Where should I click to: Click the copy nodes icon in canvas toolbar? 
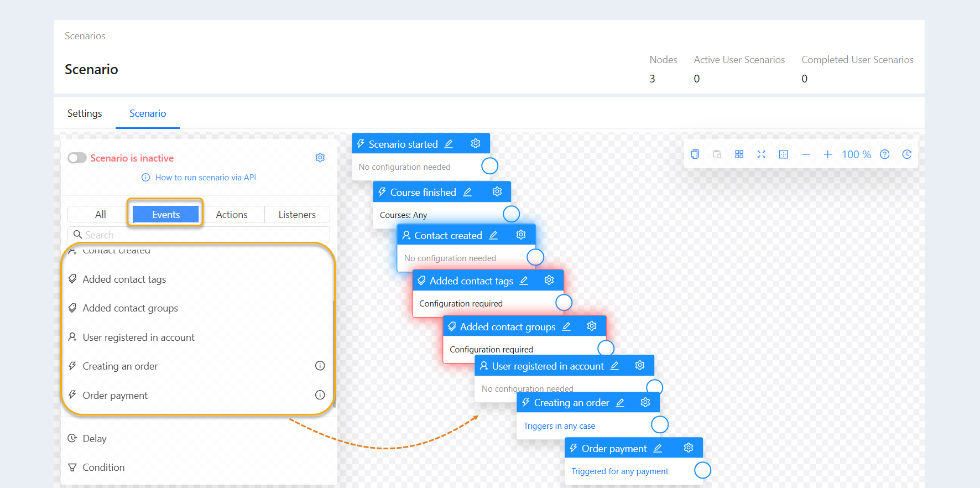click(x=695, y=154)
